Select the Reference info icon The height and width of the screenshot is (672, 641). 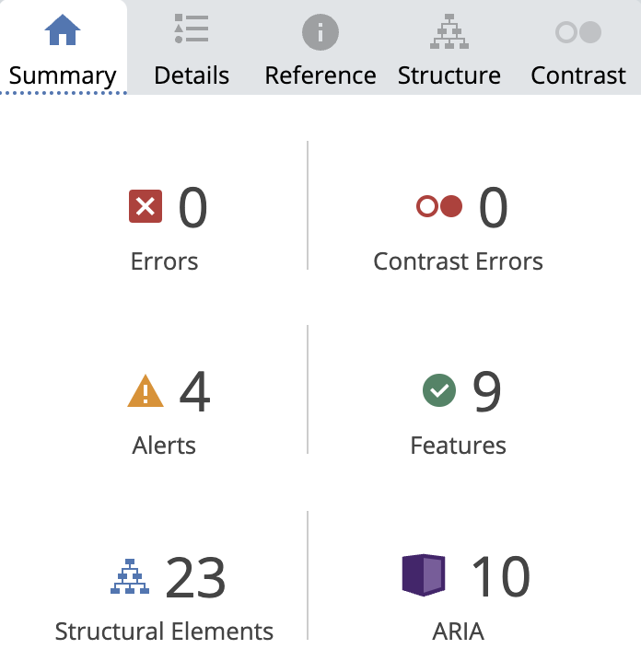pos(320,32)
